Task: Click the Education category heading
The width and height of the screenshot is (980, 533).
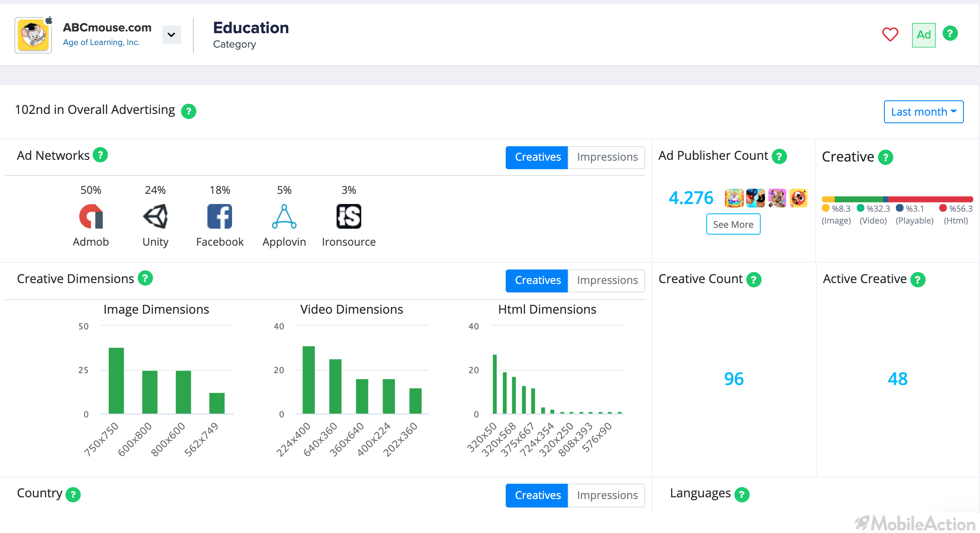Action: (251, 28)
